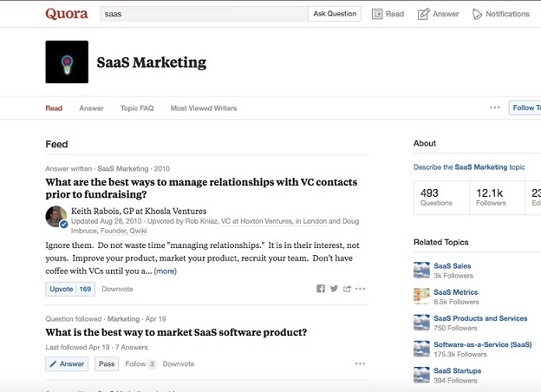The width and height of the screenshot is (541, 392).
Task: Open Software-as-a-Service (SaaS) topic link
Action: (x=483, y=344)
